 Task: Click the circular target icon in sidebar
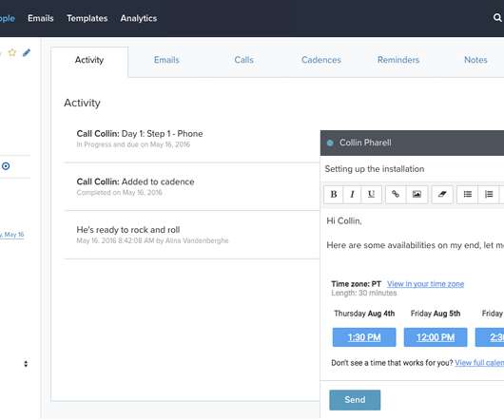click(x=6, y=166)
